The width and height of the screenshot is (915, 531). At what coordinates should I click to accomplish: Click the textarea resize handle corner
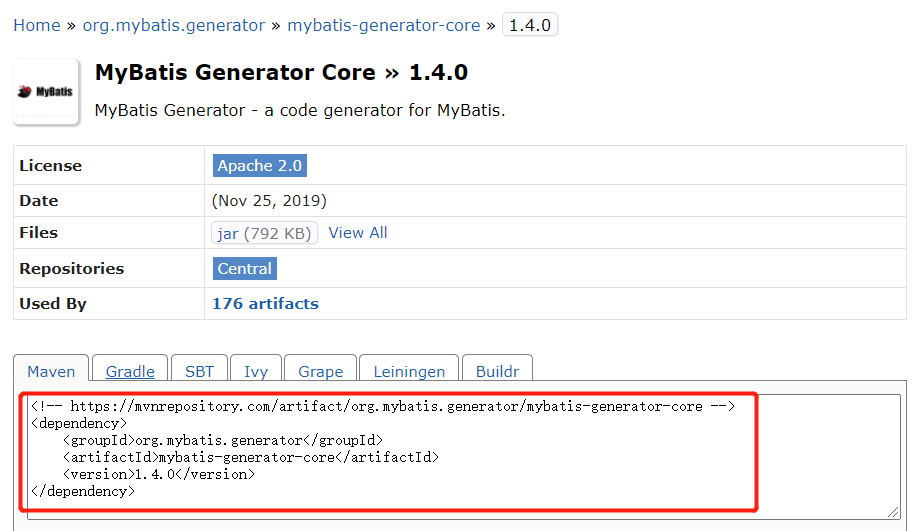(893, 512)
